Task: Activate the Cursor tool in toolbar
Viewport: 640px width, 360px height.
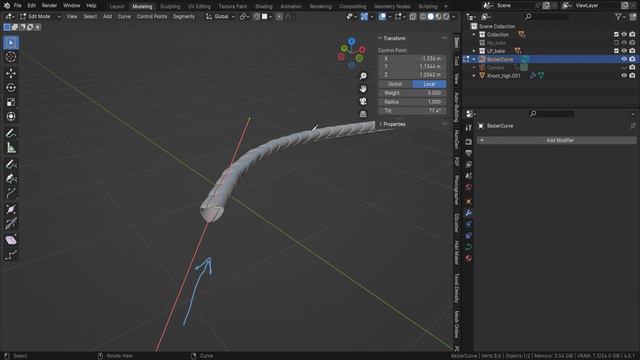Action: pos(11,57)
